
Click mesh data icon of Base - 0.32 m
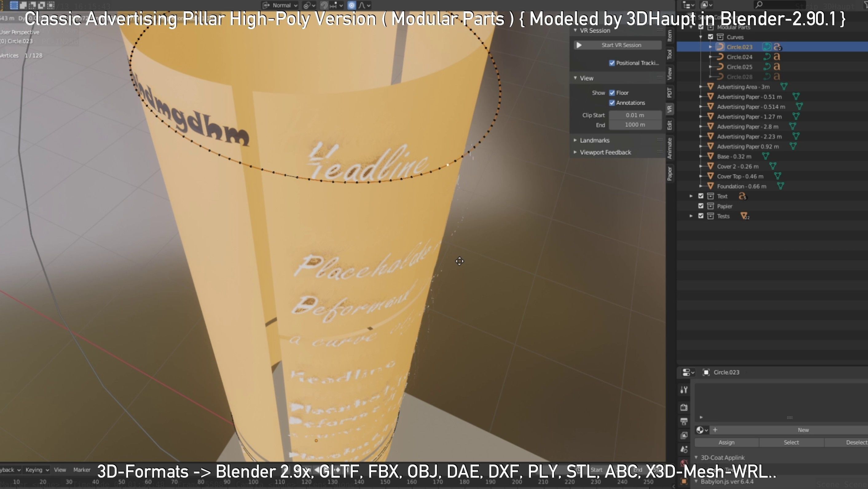click(x=766, y=156)
